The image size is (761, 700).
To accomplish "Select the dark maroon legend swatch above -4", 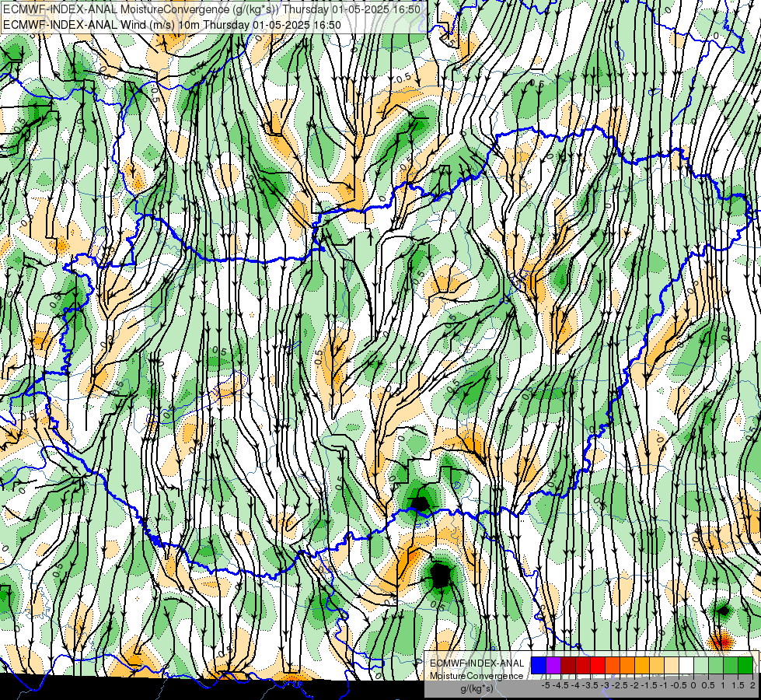I will click(568, 665).
